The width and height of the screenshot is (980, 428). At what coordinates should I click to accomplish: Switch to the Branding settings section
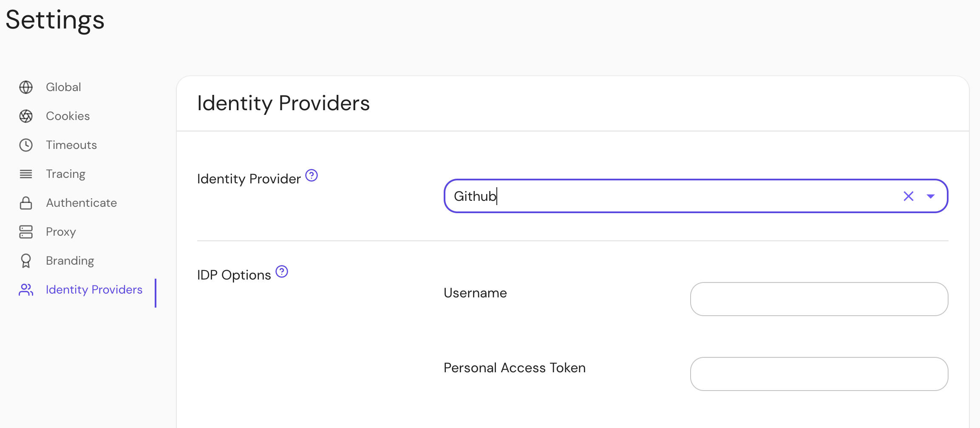[x=70, y=260]
